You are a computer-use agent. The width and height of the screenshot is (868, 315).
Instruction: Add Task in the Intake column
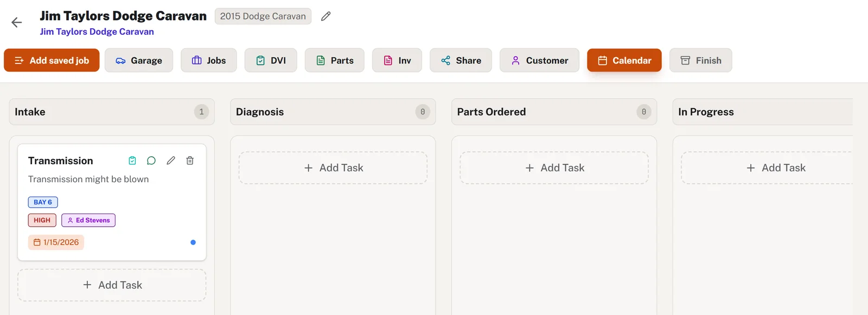(112, 285)
